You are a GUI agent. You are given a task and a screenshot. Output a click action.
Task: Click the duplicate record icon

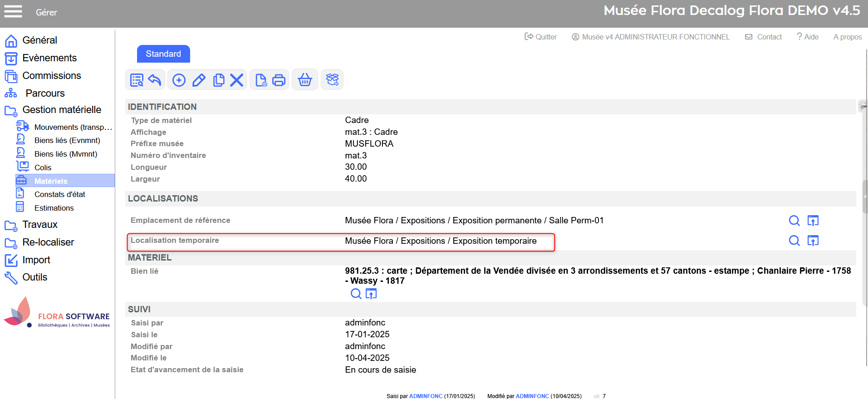click(x=219, y=80)
